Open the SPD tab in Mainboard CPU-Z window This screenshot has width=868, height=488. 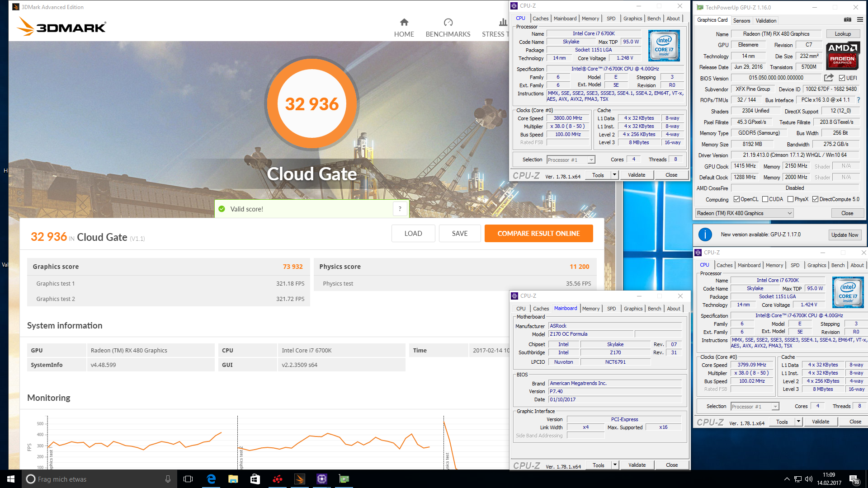click(611, 309)
